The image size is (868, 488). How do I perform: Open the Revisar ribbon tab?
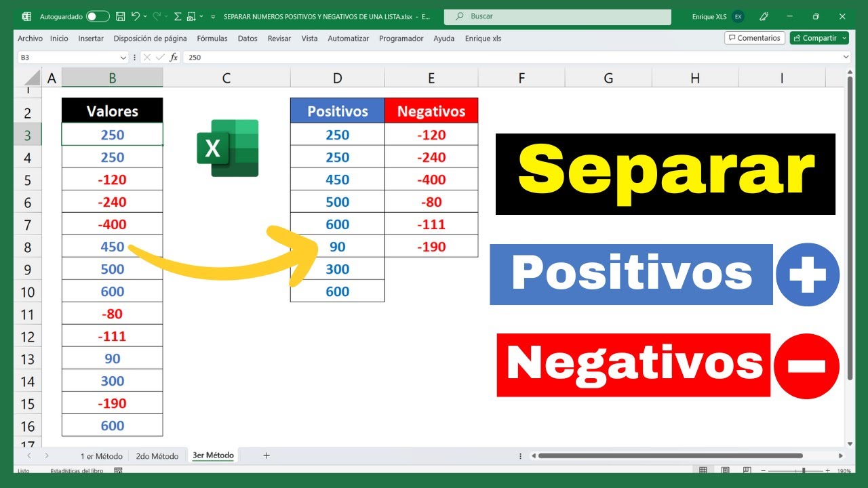click(280, 39)
